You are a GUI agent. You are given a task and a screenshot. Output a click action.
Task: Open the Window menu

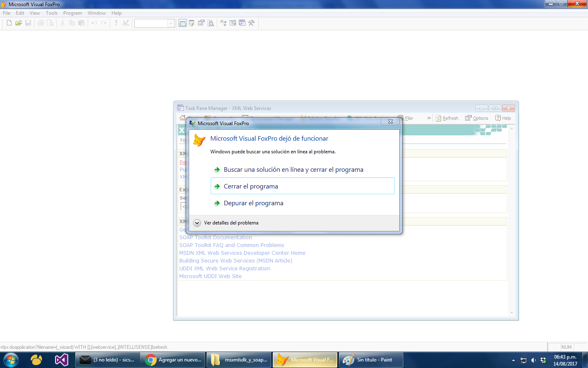97,13
